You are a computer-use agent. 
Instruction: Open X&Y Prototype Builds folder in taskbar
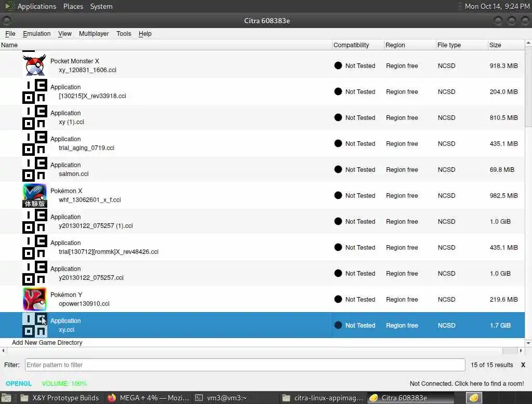(x=60, y=398)
